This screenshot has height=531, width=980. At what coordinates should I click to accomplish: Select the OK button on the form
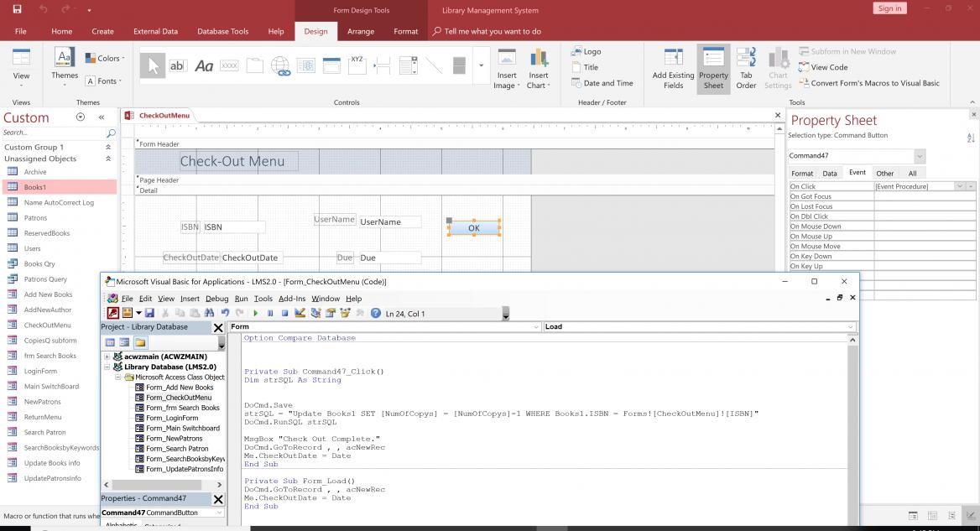point(474,228)
